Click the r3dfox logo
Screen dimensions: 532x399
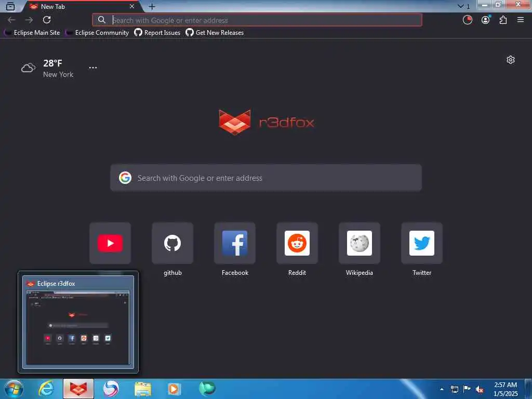point(267,122)
